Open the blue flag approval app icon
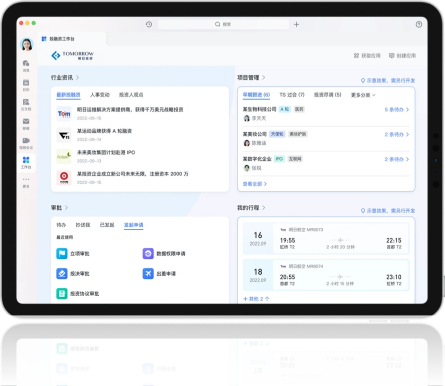The height and width of the screenshot is (386, 445). pos(62,254)
